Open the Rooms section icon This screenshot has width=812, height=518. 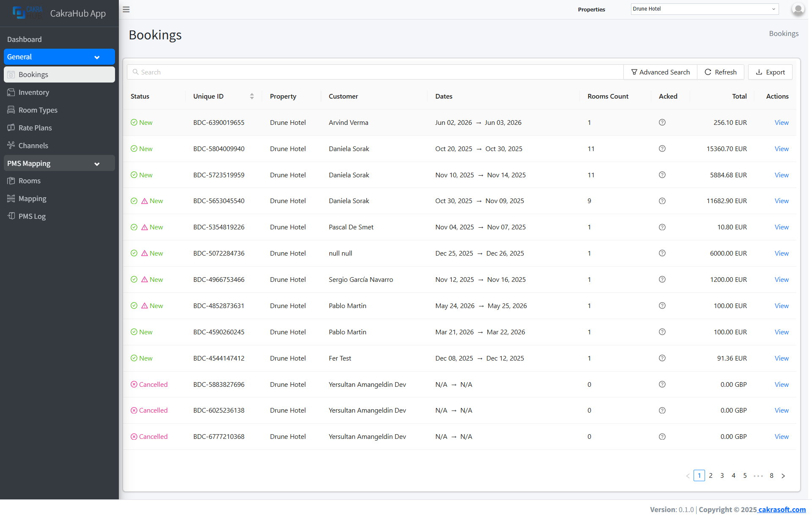point(11,181)
